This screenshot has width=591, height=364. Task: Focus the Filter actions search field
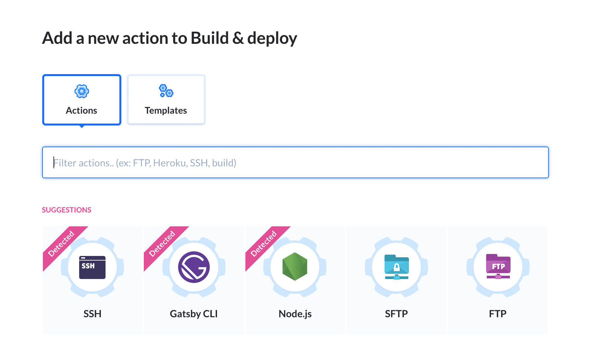click(295, 162)
